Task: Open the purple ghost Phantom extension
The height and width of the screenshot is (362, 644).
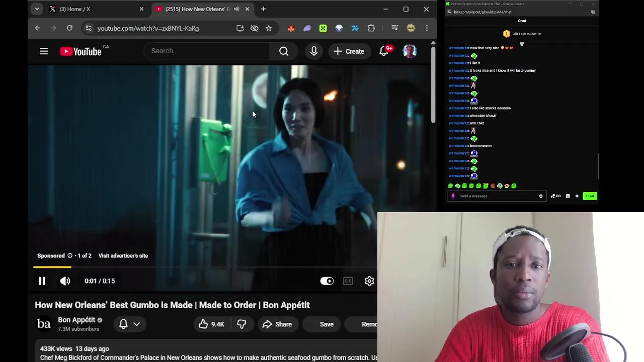Action: 307,28
